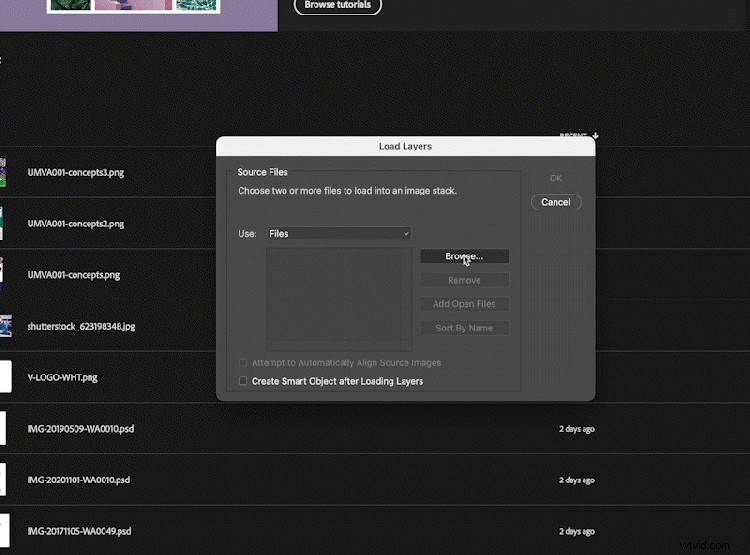This screenshot has height=555, width=750.
Task: Open IMG-20190509-WA0010.psd recent file
Action: (x=81, y=429)
